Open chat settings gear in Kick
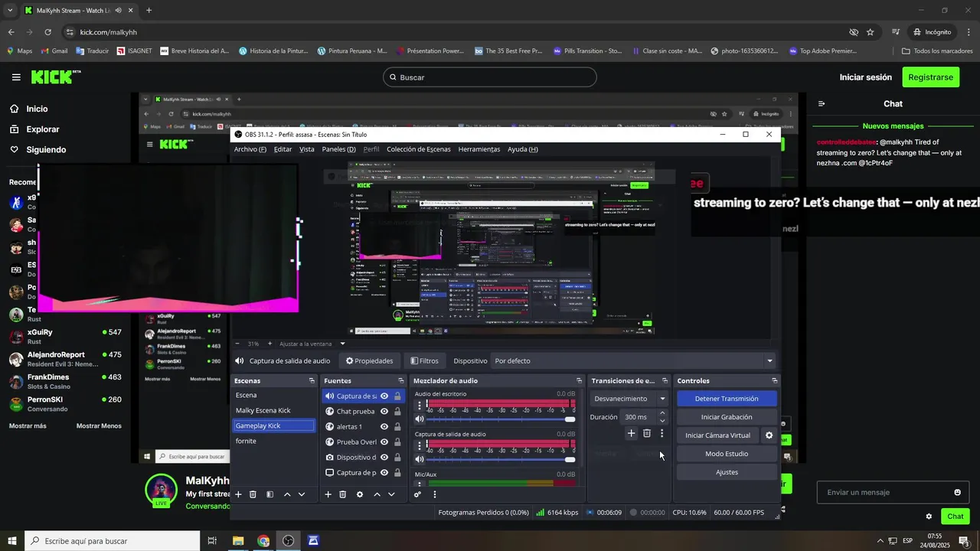The height and width of the screenshot is (551, 980). (929, 517)
